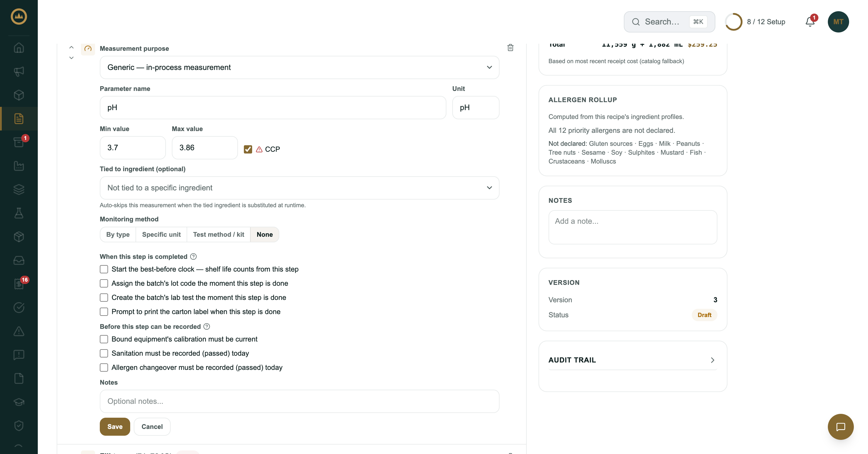Click the Add a note text area
Viewport: 868px width, 454px height.
point(632,227)
